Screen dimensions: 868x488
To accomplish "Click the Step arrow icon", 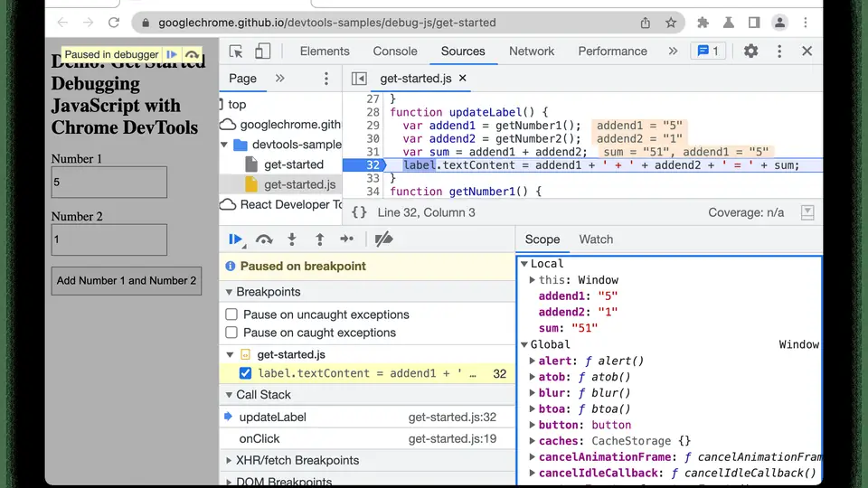I will [x=347, y=239].
